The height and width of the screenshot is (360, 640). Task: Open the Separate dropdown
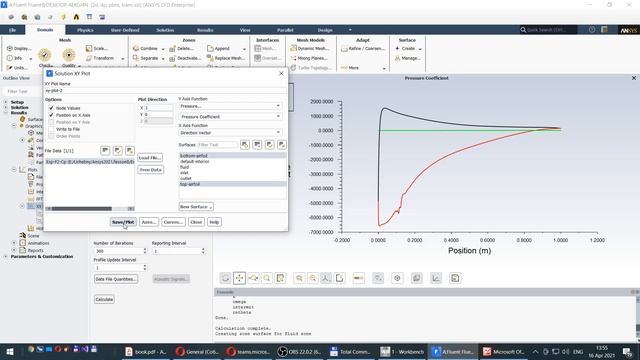tap(163, 58)
